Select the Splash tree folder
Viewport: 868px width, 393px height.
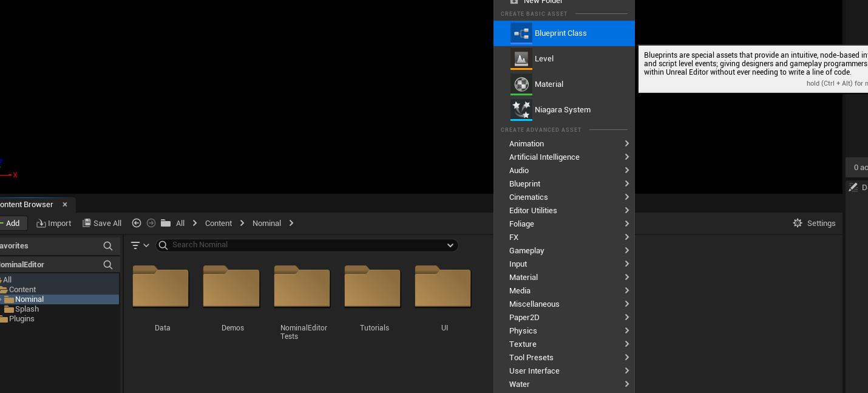pos(59,309)
